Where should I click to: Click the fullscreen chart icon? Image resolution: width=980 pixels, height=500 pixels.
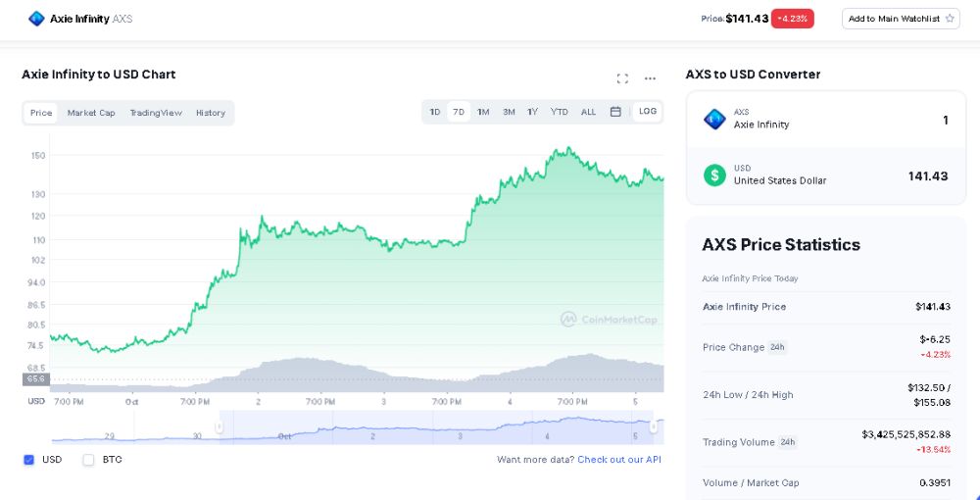tap(622, 78)
